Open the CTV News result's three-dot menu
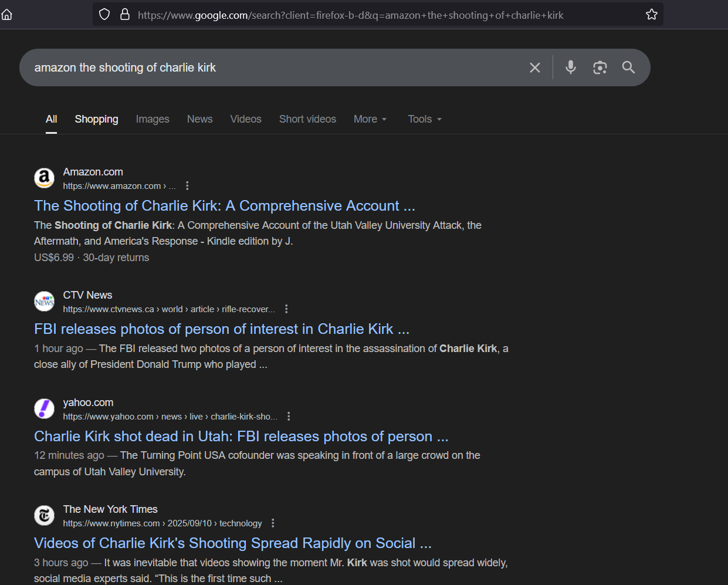Screen dimensions: 728x585 [286, 309]
